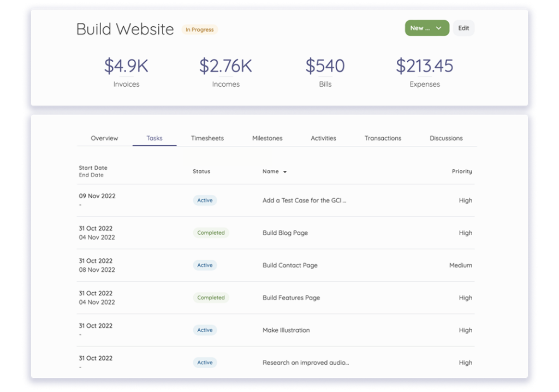The height and width of the screenshot is (392, 559).
Task: Click the High priority label for Research task
Action: (x=466, y=363)
